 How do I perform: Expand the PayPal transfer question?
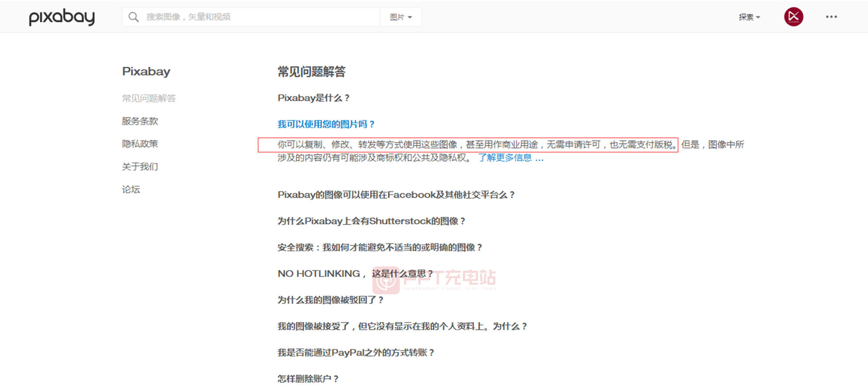pyautogui.click(x=356, y=353)
